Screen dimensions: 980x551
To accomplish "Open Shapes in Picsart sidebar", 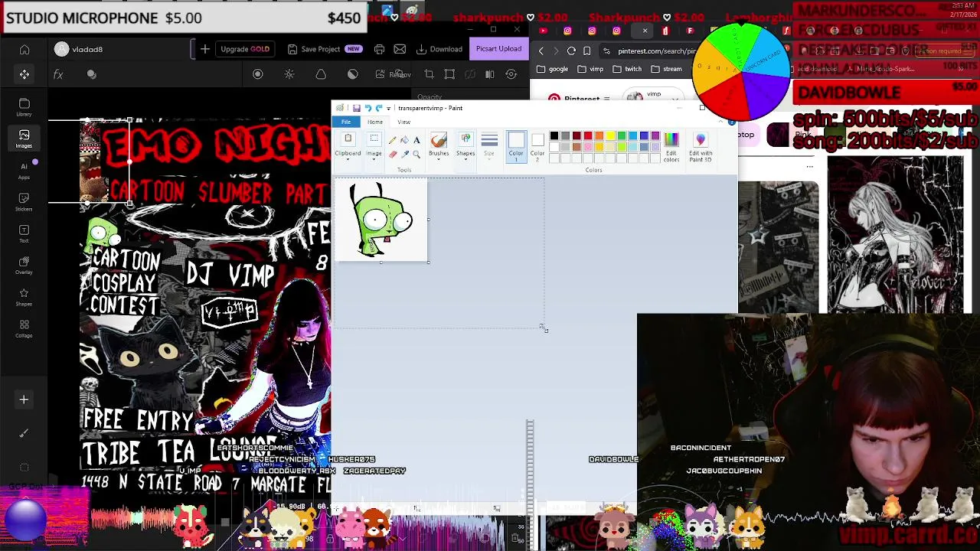I will [x=24, y=296].
